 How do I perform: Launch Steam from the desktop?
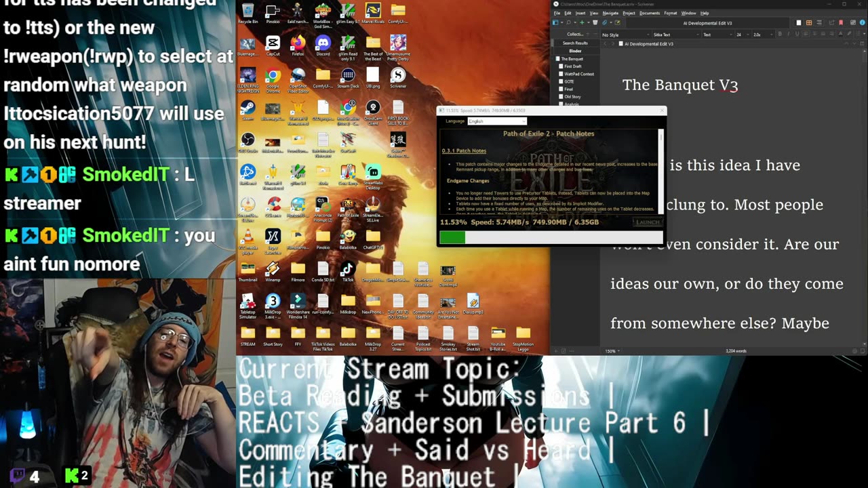248,112
